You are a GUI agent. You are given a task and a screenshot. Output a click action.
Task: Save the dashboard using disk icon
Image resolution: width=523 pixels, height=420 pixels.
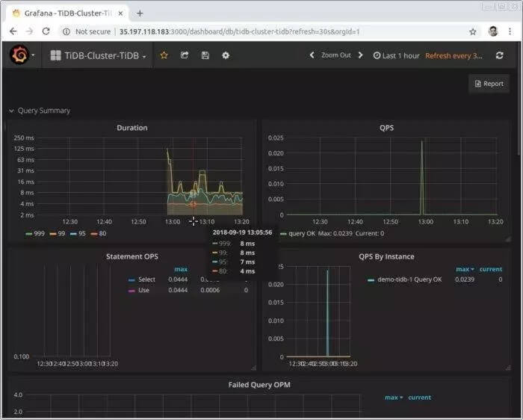tap(205, 55)
